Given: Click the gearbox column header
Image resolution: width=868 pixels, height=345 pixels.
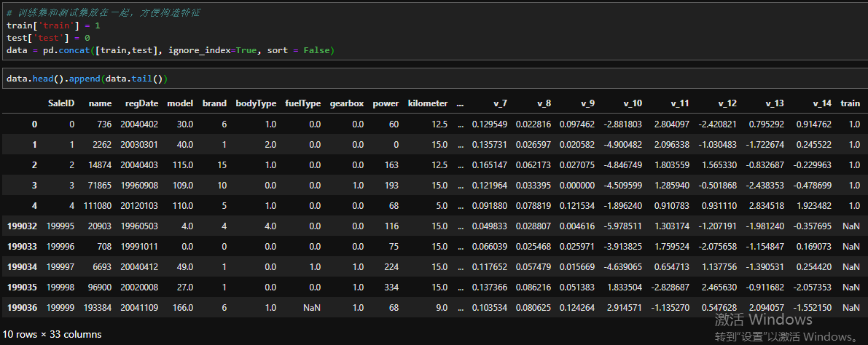Looking at the screenshot, I should pyautogui.click(x=346, y=103).
